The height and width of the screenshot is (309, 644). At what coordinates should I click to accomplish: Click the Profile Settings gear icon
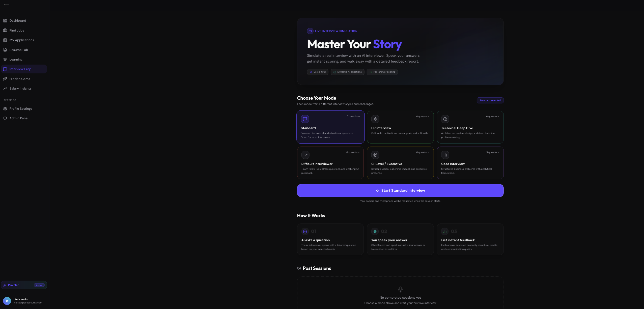pyautogui.click(x=5, y=109)
